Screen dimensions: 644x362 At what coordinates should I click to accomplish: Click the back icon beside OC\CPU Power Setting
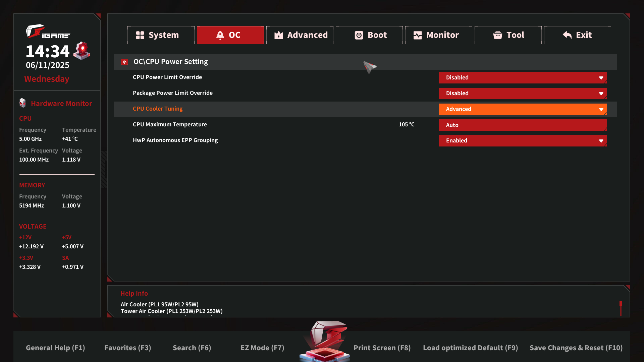coord(124,62)
